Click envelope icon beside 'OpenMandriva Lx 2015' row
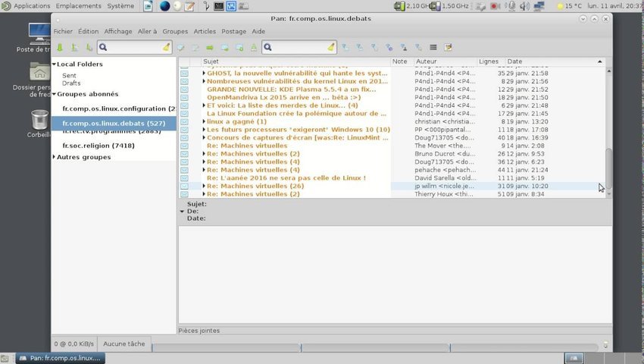This screenshot has height=364, width=644. point(184,98)
